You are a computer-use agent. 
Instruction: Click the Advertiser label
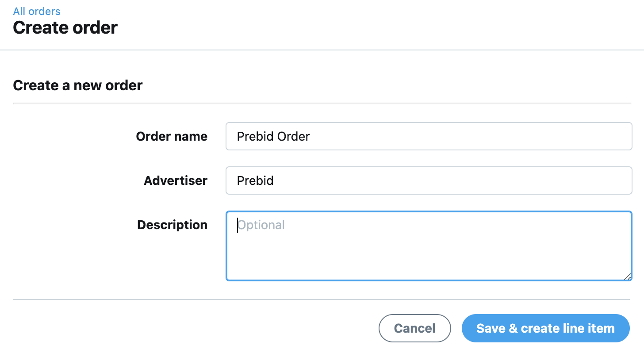click(176, 180)
